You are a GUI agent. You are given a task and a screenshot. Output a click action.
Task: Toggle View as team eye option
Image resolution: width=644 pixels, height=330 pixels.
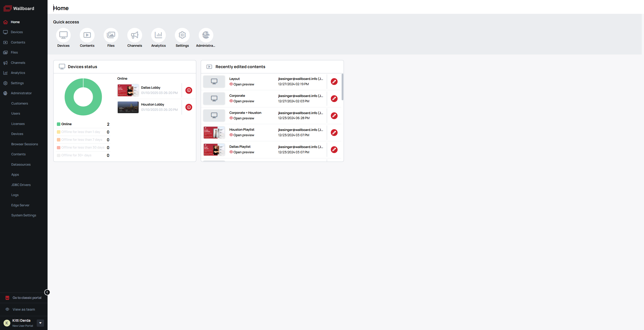point(24,309)
